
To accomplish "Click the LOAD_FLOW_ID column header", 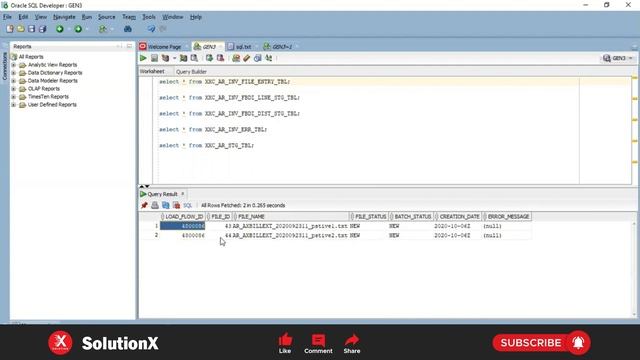I will click(184, 217).
